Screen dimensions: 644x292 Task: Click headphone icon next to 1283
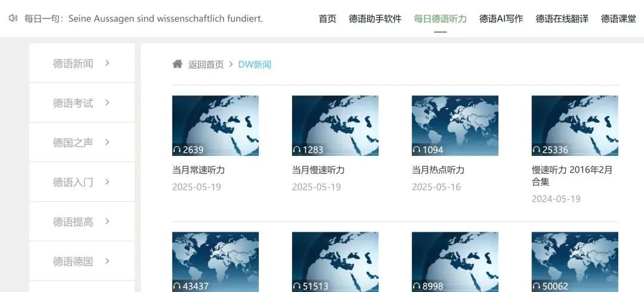pos(297,150)
